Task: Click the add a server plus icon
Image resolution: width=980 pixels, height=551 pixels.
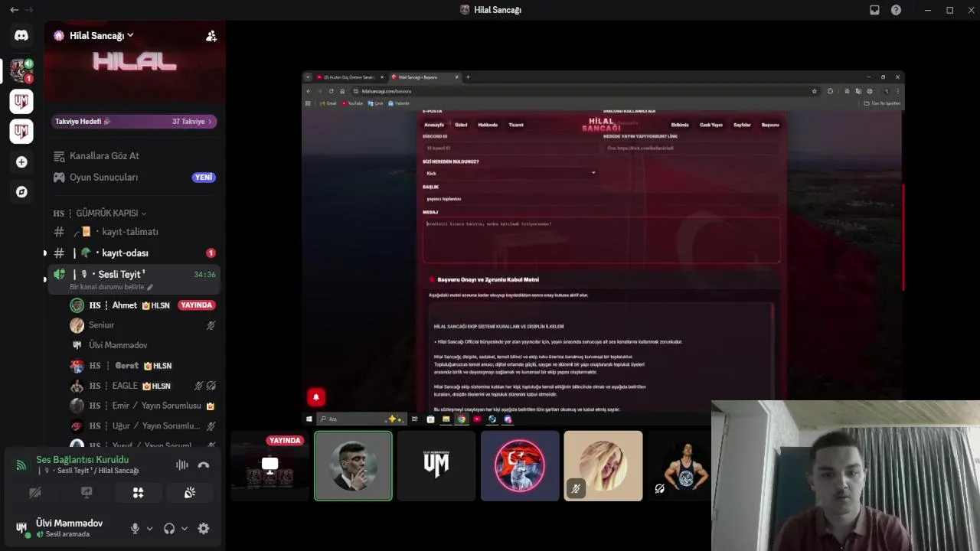Action: (x=21, y=162)
